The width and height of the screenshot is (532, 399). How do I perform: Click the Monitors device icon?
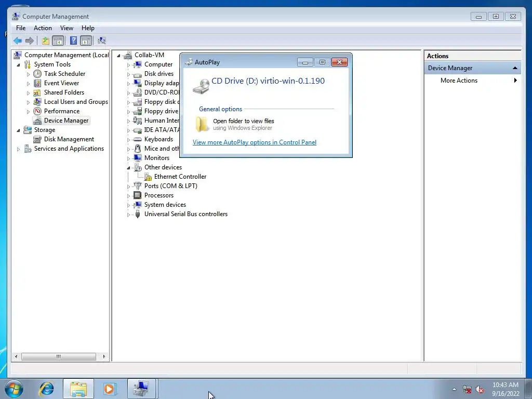pos(137,158)
